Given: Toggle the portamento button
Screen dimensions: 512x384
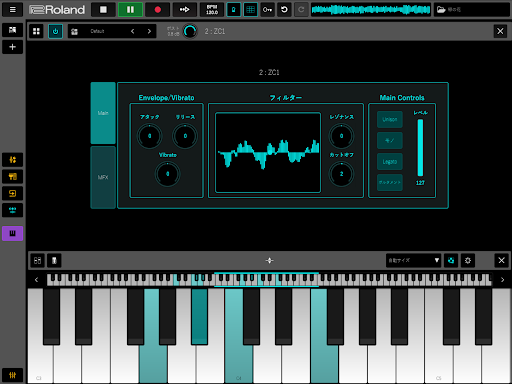Looking at the screenshot, I should (390, 182).
